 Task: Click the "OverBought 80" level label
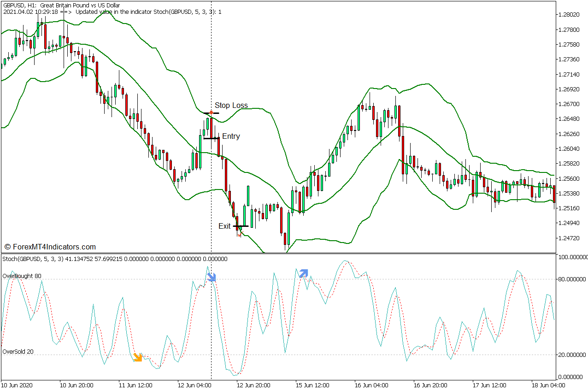(x=22, y=276)
